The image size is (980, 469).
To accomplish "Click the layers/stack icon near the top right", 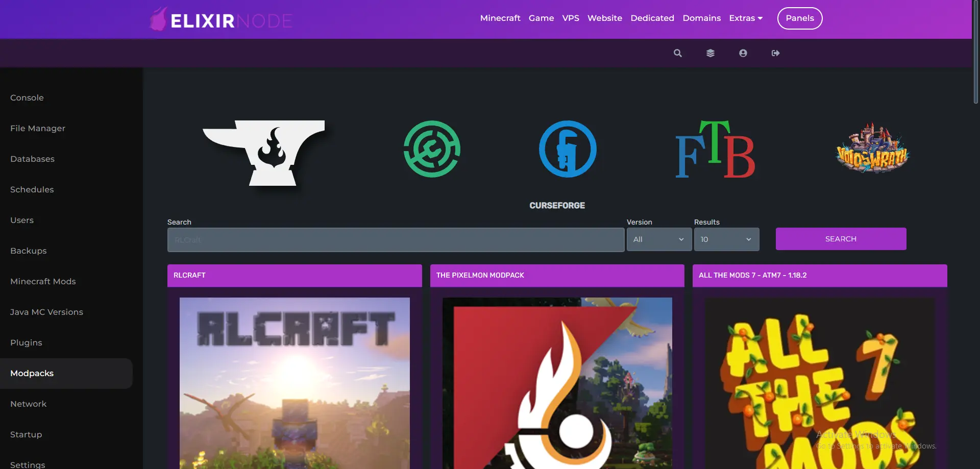I will [x=710, y=53].
